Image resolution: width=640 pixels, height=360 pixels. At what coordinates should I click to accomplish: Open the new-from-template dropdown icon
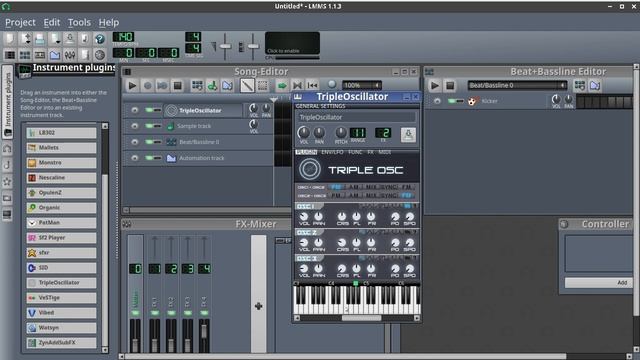point(25,39)
